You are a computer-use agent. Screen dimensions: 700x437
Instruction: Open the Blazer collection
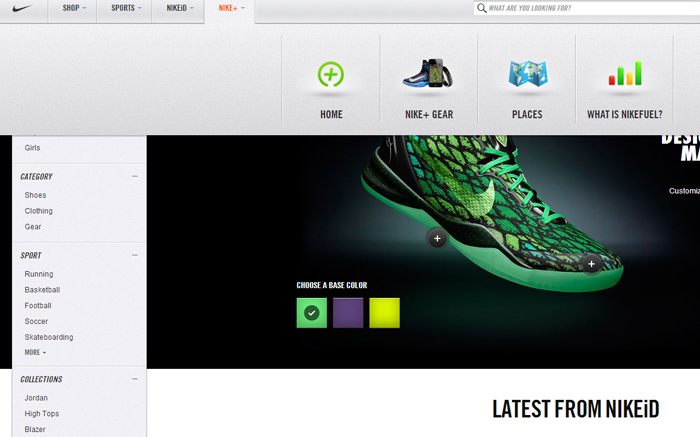(35, 429)
